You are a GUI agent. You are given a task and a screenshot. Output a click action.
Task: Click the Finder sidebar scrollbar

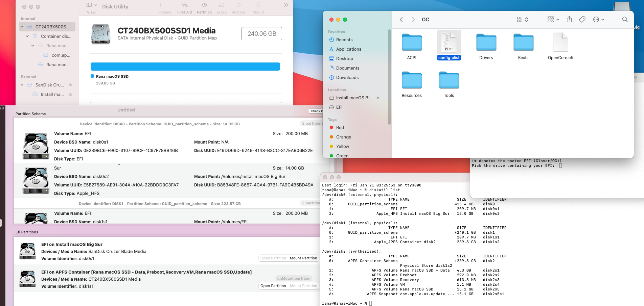389,77
